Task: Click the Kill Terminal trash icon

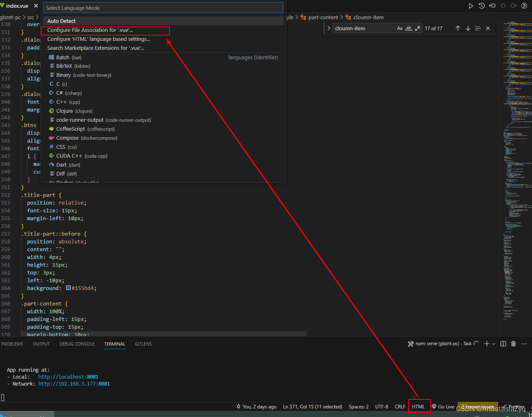Action: pos(513,343)
